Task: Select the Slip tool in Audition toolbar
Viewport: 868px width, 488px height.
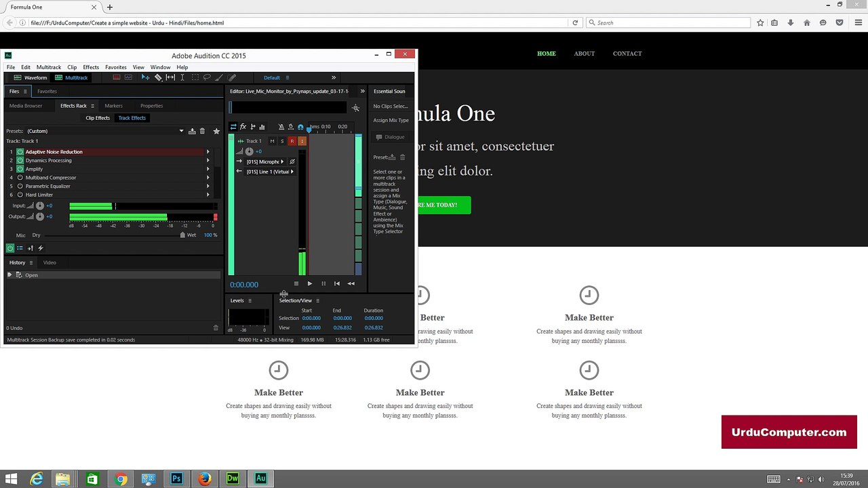Action: (170, 77)
